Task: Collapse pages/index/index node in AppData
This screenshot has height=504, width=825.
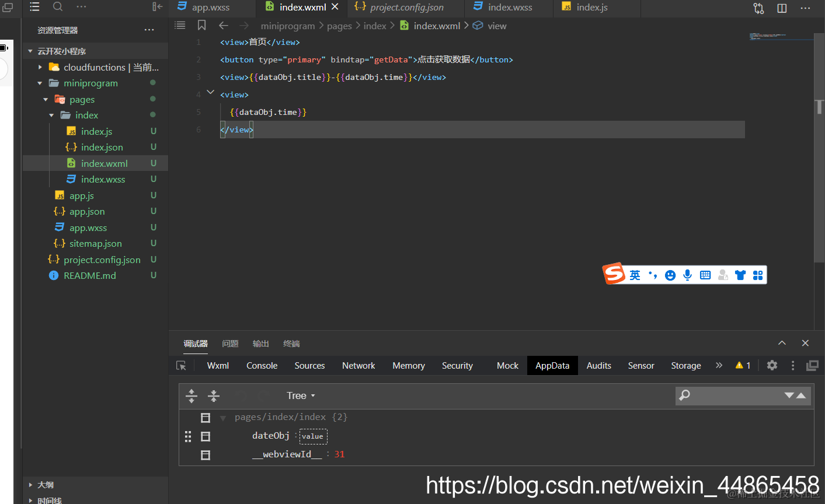Action: pyautogui.click(x=222, y=418)
